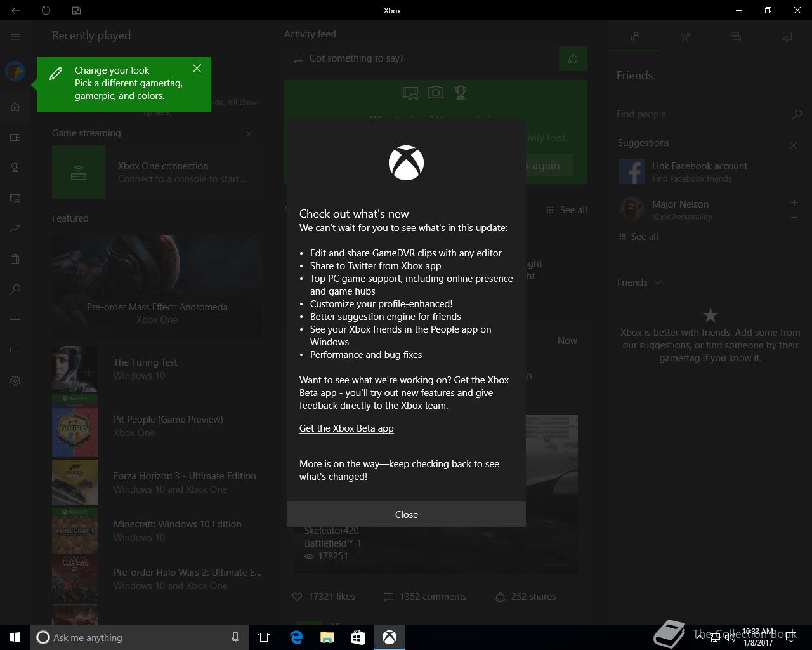
Task: Switch to the Friends tab icon
Action: click(x=634, y=37)
